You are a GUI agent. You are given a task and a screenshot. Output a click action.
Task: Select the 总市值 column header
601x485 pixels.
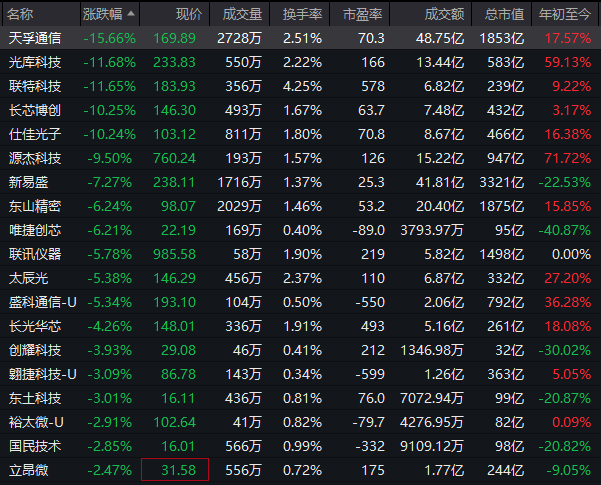(x=502, y=14)
